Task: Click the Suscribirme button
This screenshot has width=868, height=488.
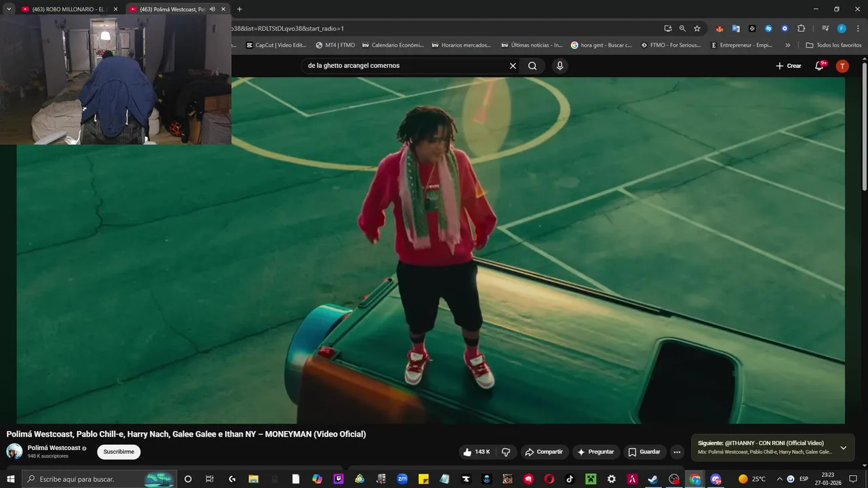Action: (119, 452)
